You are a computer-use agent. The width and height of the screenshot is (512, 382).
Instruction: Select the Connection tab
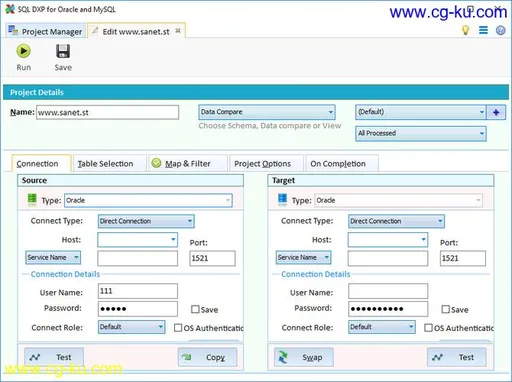(x=41, y=163)
